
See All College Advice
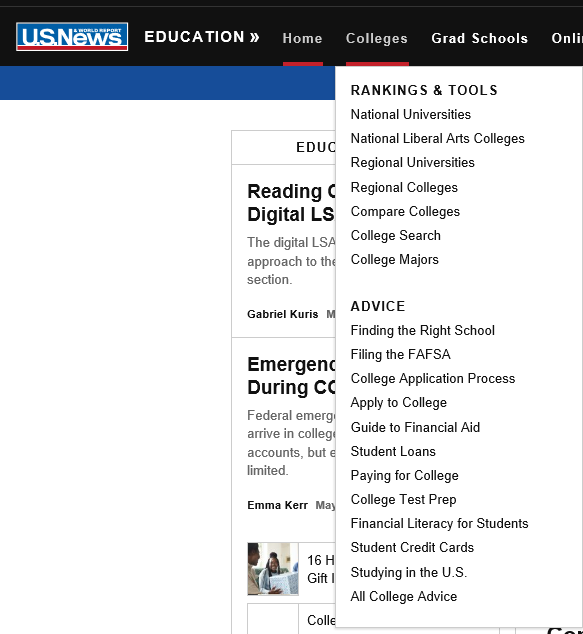tap(403, 596)
